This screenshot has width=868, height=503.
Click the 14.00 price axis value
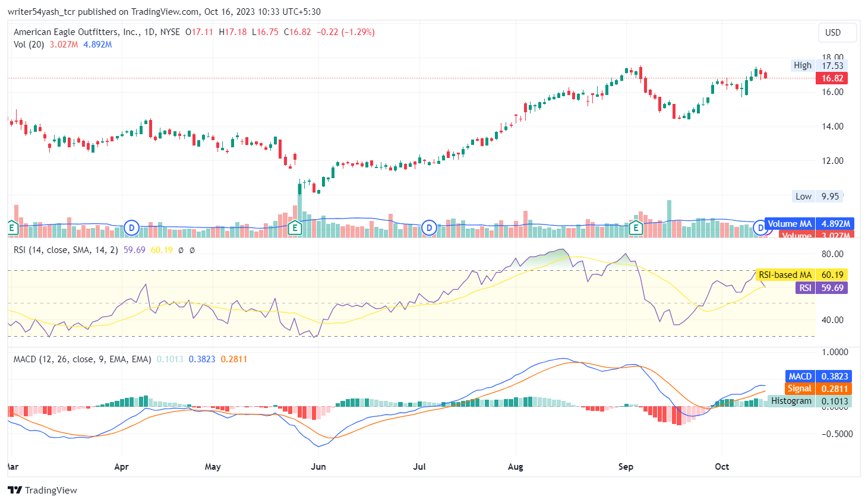point(832,126)
